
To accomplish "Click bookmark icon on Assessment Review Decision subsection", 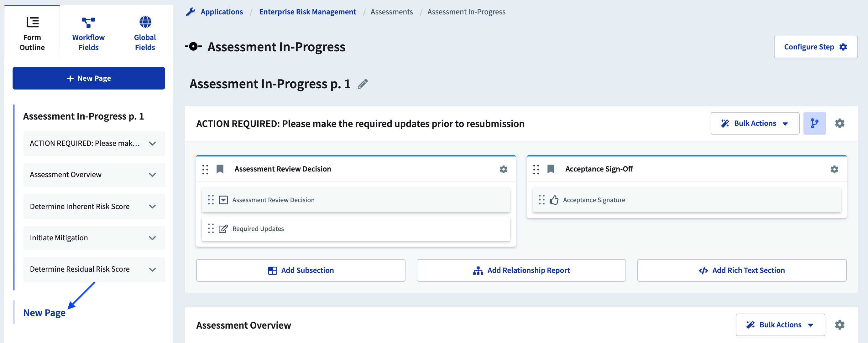I will point(220,169).
